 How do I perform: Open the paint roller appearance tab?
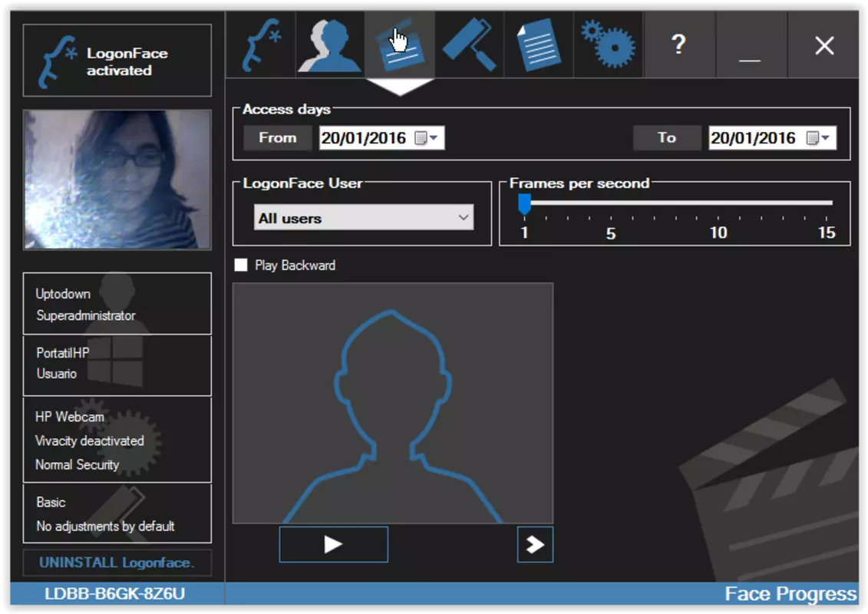click(x=470, y=45)
